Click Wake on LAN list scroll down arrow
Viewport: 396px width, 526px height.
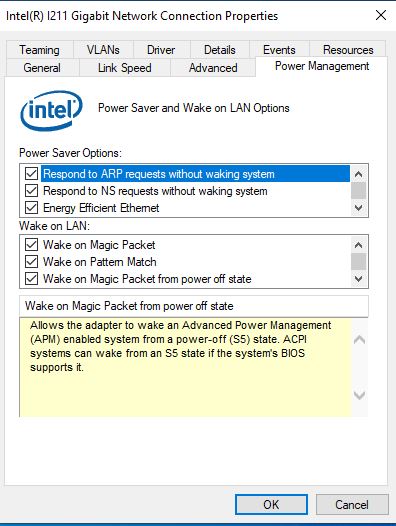(x=358, y=278)
